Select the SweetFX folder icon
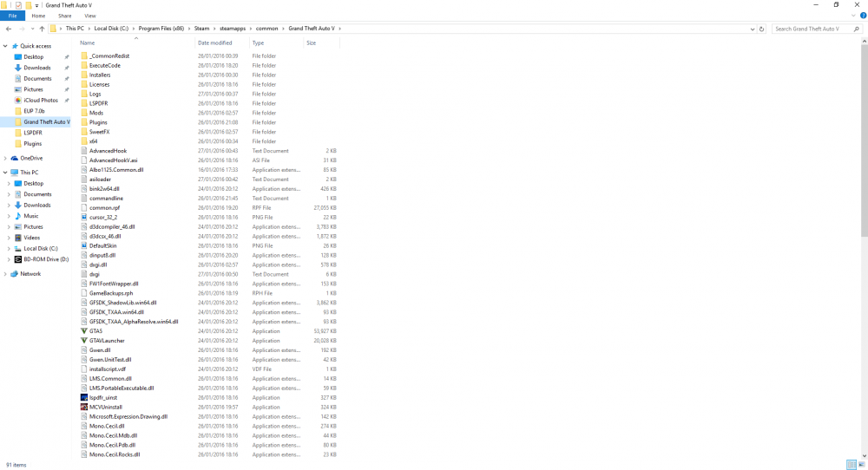The height and width of the screenshot is (470, 868). [x=84, y=132]
